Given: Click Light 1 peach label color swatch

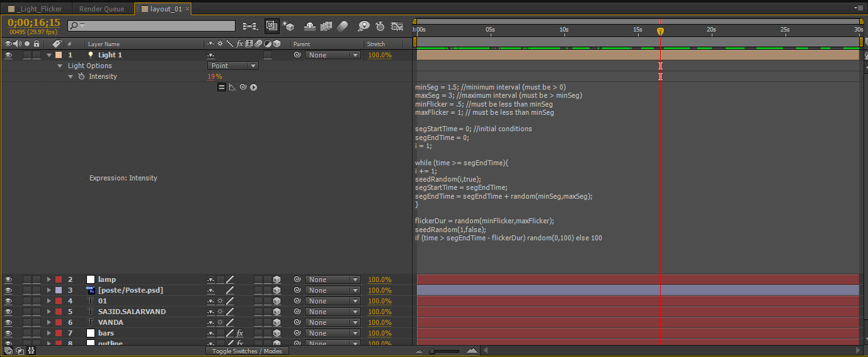Looking at the screenshot, I should (x=58, y=55).
